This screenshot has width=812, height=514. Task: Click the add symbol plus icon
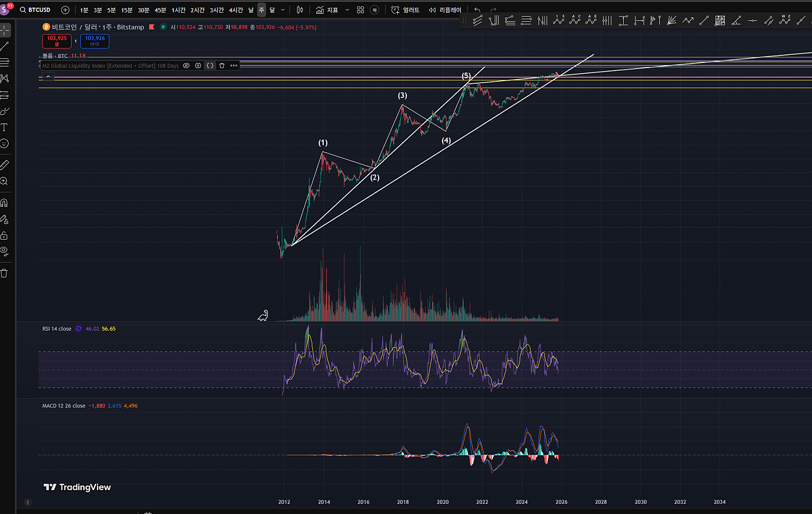(x=65, y=10)
